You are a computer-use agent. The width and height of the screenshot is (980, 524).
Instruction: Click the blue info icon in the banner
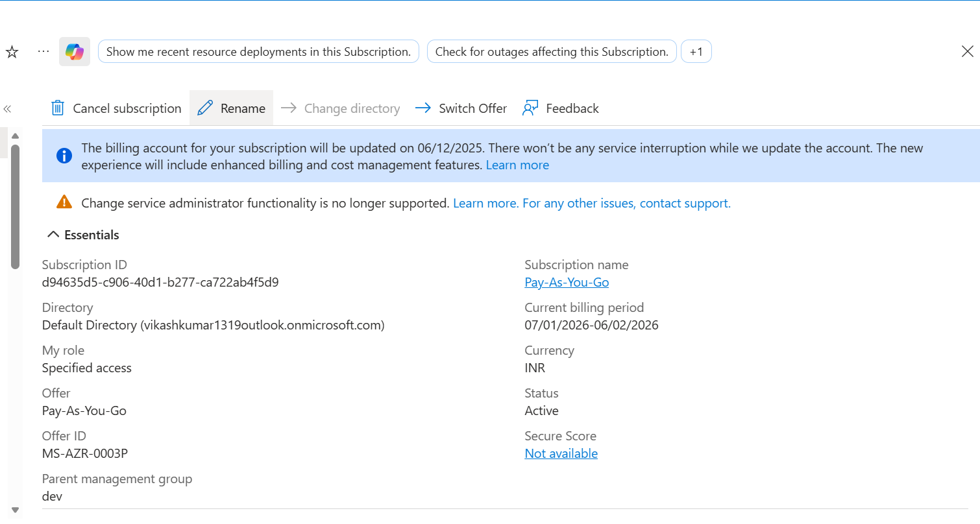tap(64, 156)
